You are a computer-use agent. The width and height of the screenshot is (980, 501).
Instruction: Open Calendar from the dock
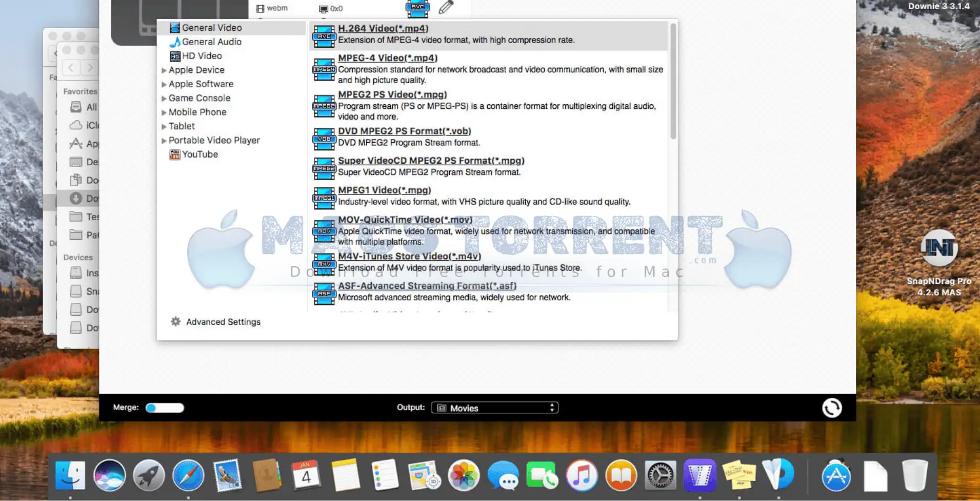306,475
